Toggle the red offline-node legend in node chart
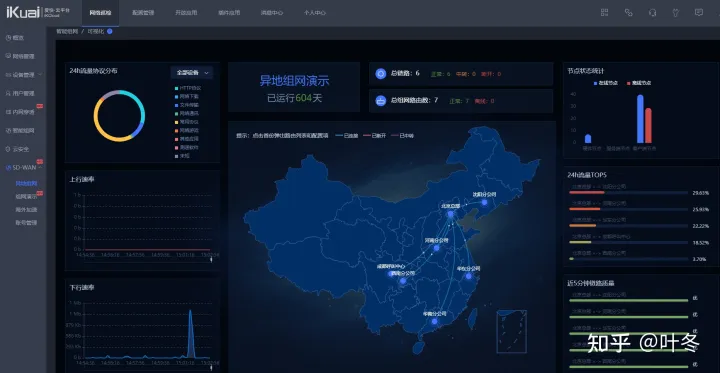The width and height of the screenshot is (720, 373). pyautogui.click(x=638, y=83)
